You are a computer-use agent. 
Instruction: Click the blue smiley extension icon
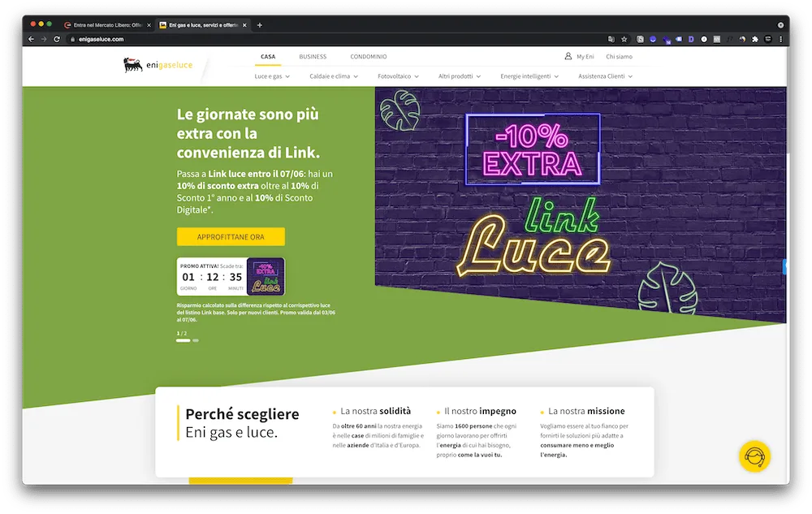[653, 39]
